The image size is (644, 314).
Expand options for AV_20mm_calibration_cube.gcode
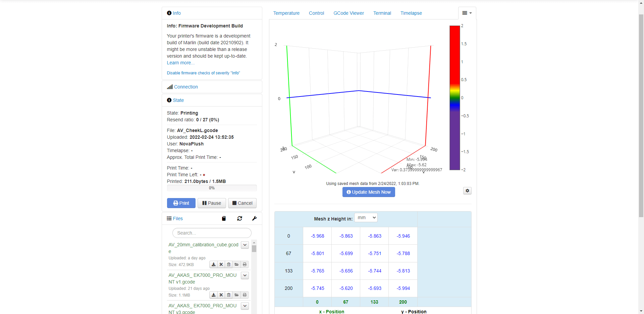click(245, 245)
